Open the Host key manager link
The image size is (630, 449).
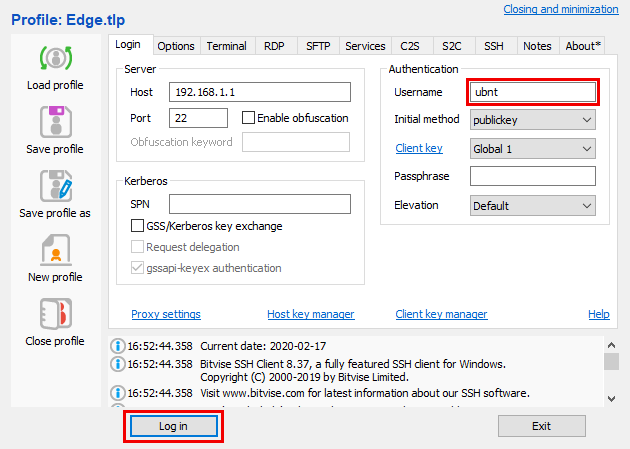point(310,314)
